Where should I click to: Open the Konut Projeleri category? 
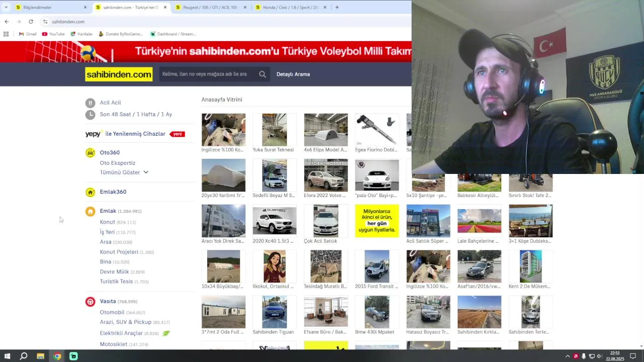coord(119,252)
